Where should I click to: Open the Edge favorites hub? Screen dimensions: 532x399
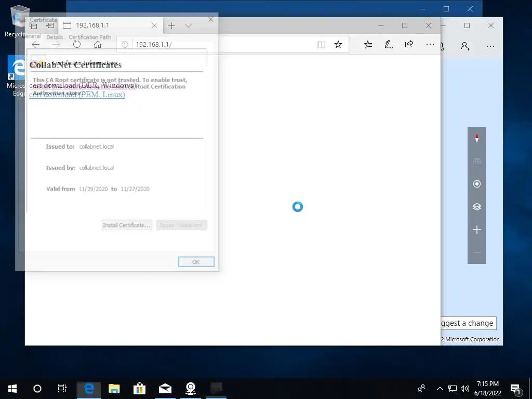click(x=368, y=45)
